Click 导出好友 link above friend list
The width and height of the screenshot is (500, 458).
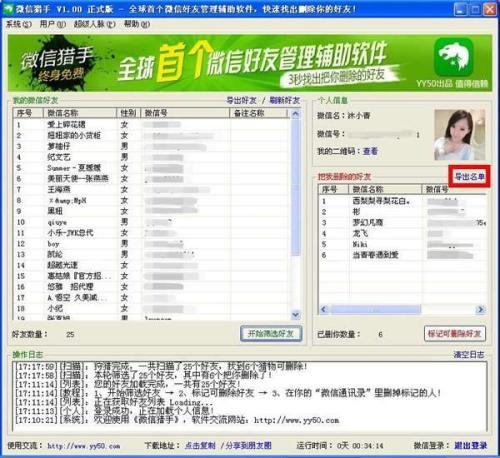pyautogui.click(x=241, y=100)
